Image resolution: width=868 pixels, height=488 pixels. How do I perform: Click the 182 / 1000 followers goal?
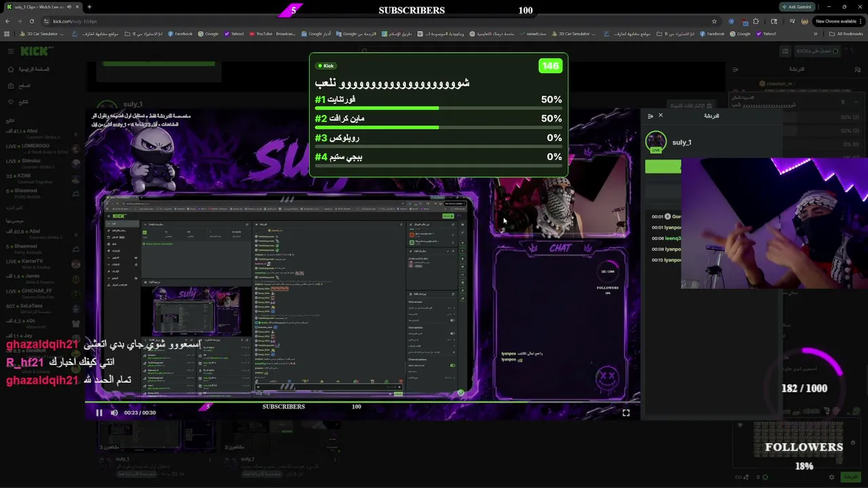click(804, 388)
